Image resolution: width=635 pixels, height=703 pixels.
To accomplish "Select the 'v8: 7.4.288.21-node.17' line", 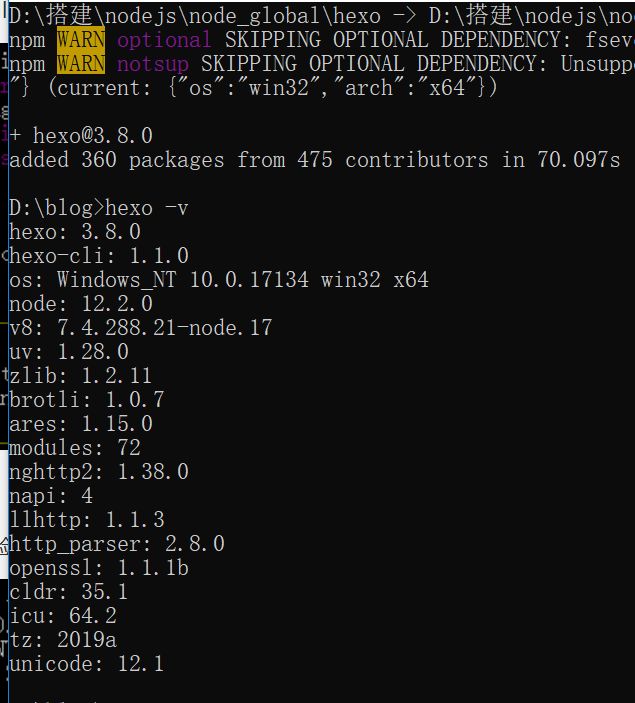I will coord(141,328).
